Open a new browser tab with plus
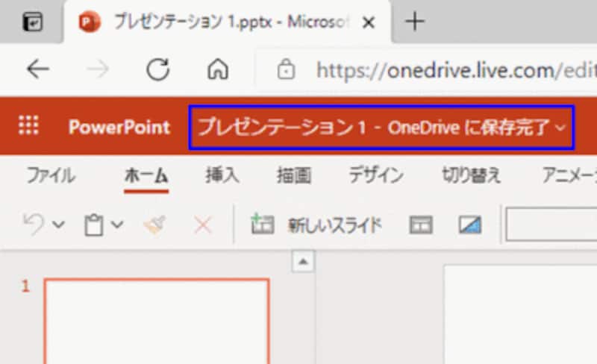This screenshot has width=597, height=364. pos(415,22)
